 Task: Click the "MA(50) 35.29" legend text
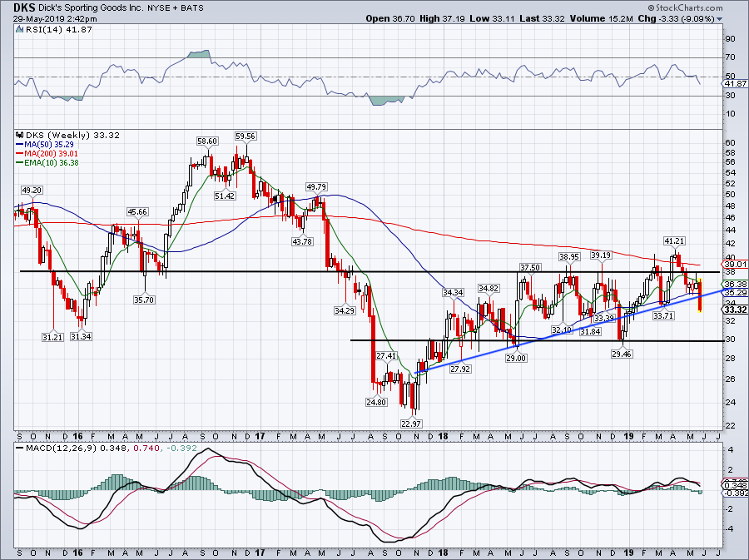50,144
